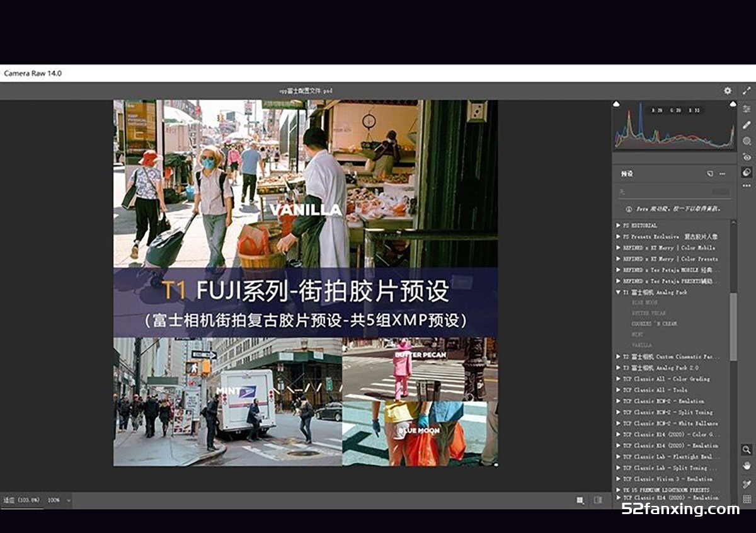
Task: Toggle filmstrip layout icon in bottom bar
Action: click(598, 500)
